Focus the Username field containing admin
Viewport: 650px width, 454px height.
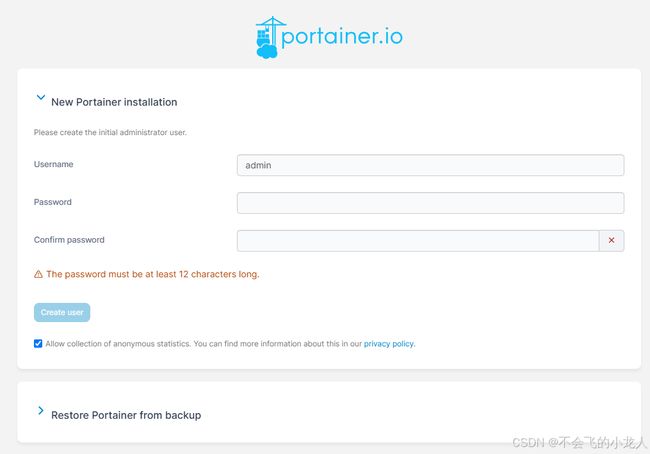(x=430, y=165)
